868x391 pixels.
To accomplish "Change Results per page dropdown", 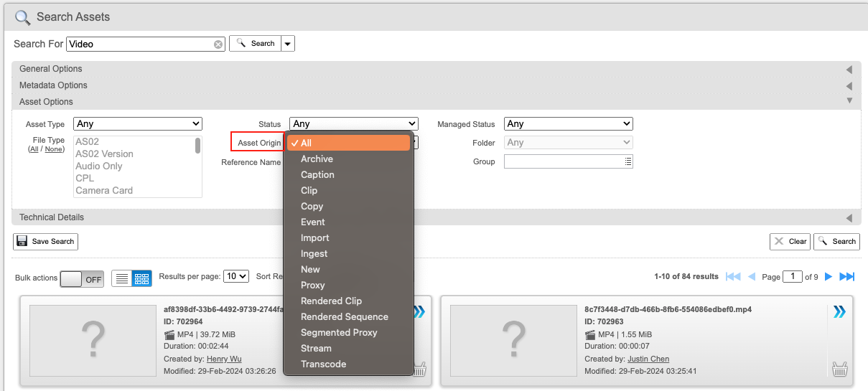I will click(x=236, y=276).
